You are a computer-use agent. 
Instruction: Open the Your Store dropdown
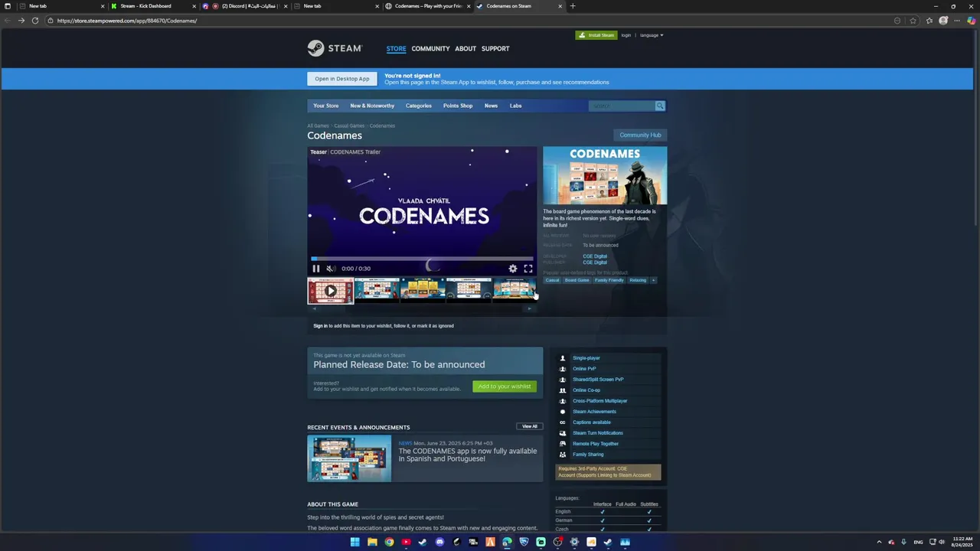pyautogui.click(x=325, y=106)
